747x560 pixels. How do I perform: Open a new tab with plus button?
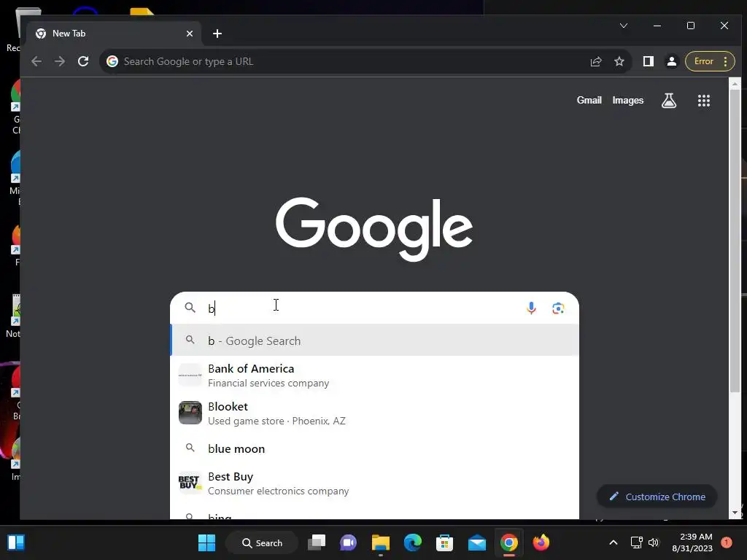217,34
